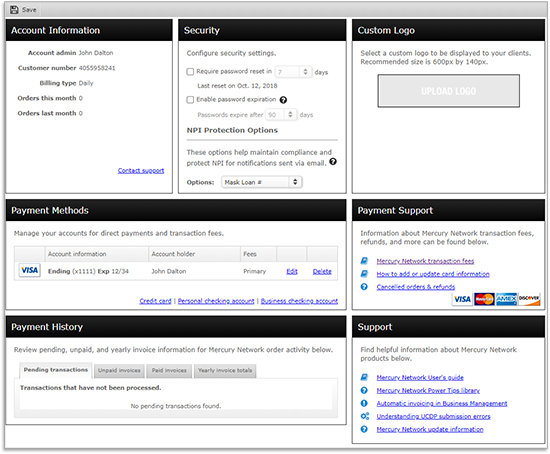Open Mercury Network User's guide link
This screenshot has height=454, width=550.
(x=420, y=378)
